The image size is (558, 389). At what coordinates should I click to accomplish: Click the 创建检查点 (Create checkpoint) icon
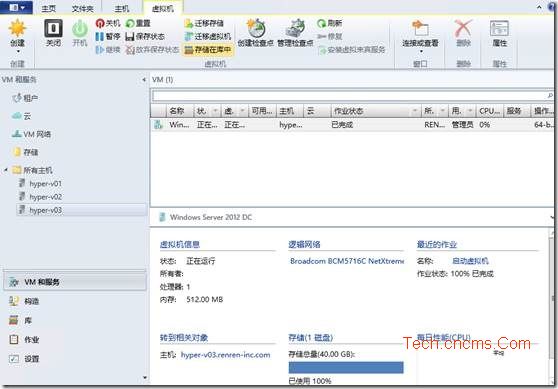pyautogui.click(x=256, y=28)
